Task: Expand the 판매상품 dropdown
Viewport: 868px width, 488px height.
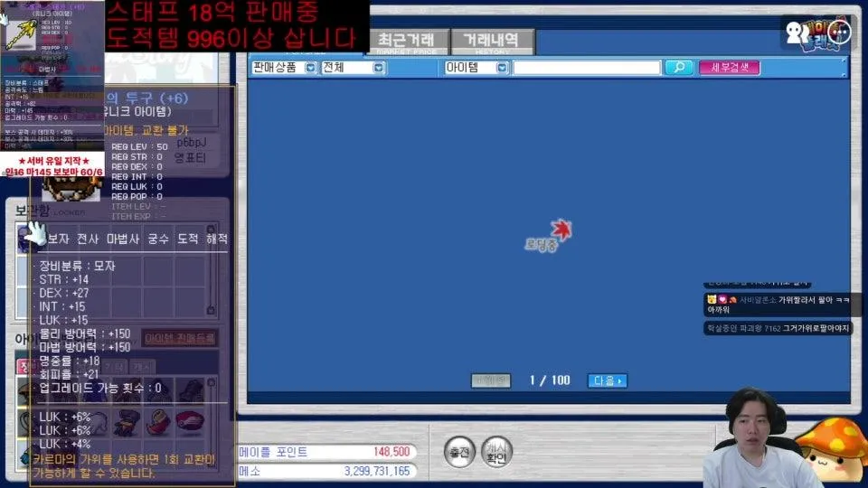Action: [283, 68]
